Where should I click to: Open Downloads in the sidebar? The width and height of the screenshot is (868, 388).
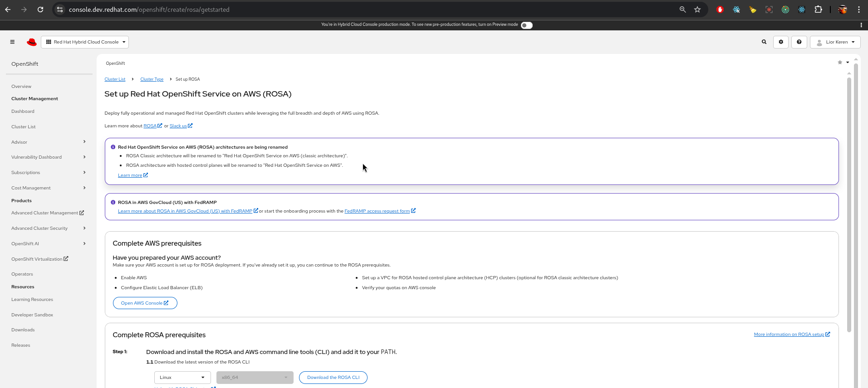coord(23,330)
